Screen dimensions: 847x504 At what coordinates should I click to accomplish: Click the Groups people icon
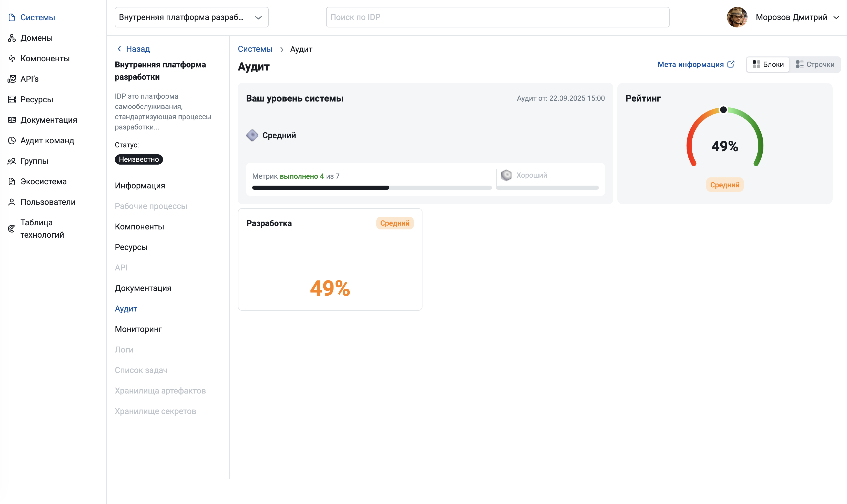click(x=12, y=161)
